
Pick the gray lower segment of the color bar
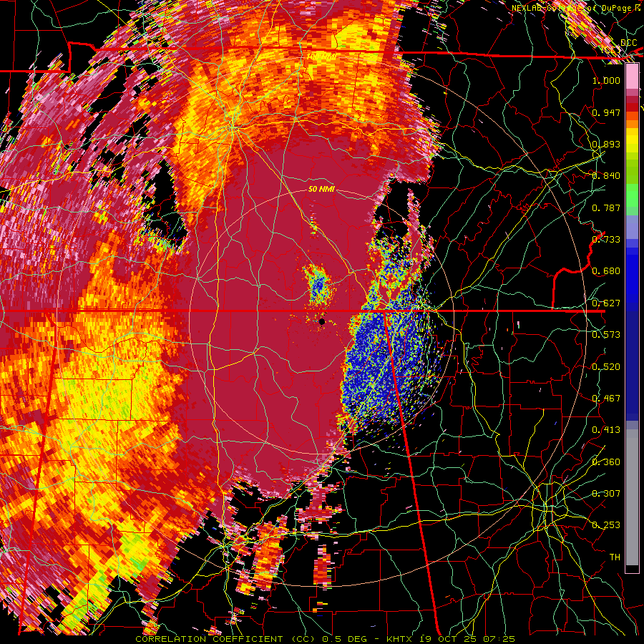tap(632, 497)
